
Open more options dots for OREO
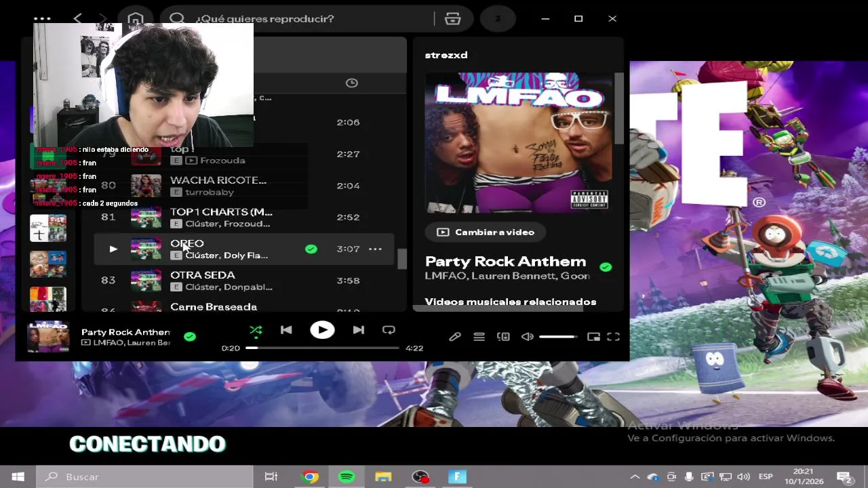click(375, 249)
